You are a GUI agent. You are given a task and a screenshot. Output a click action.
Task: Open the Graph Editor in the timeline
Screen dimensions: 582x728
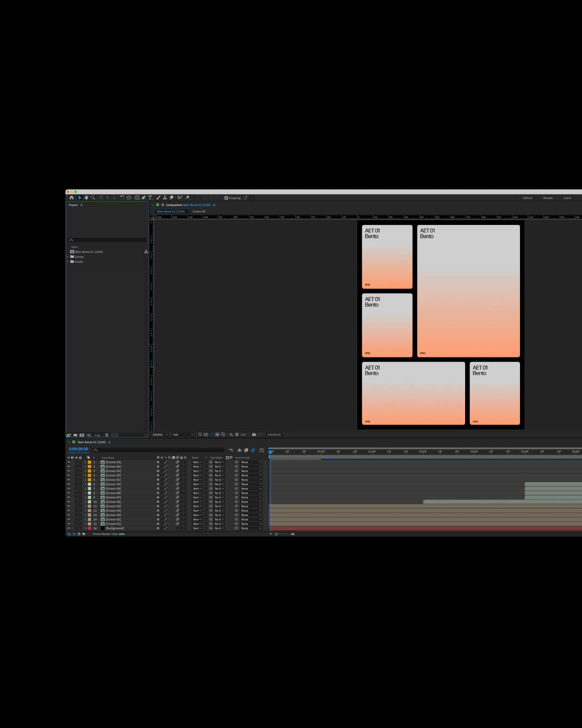[x=262, y=450]
